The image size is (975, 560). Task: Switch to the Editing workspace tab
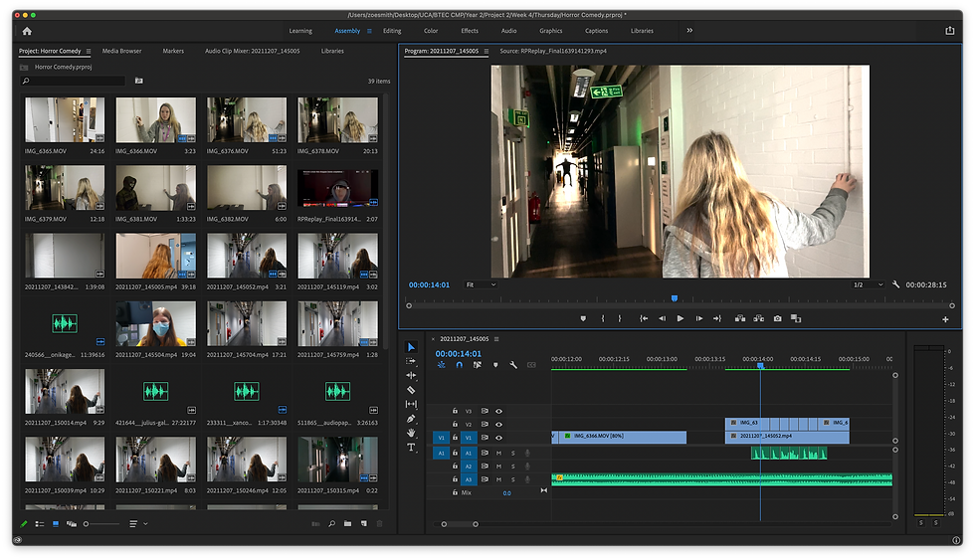click(392, 31)
